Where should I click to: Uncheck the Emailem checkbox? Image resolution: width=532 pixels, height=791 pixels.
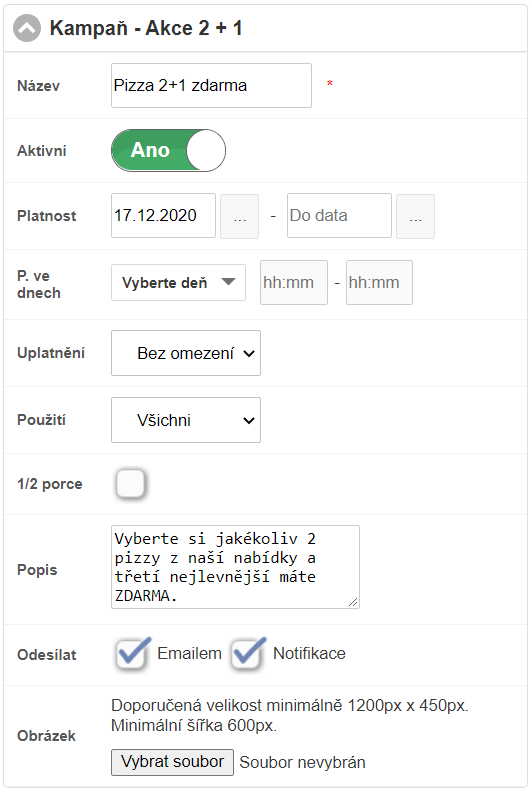(131, 654)
